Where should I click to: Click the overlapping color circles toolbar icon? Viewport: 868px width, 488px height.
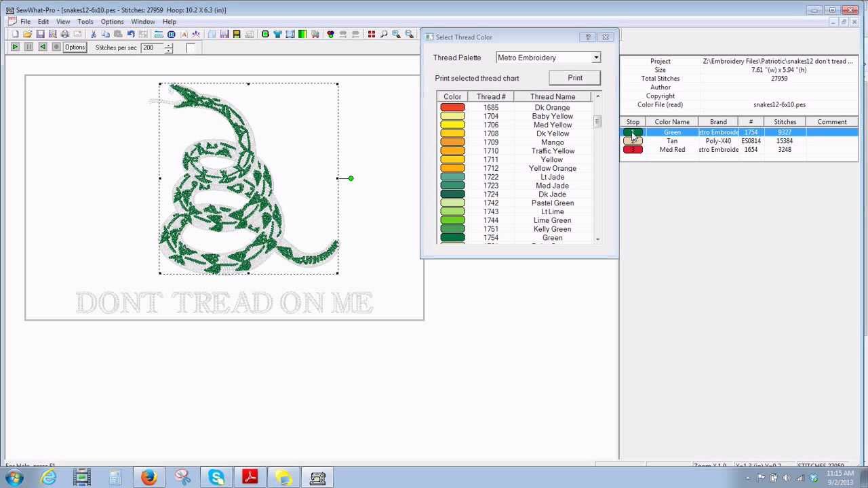[331, 34]
